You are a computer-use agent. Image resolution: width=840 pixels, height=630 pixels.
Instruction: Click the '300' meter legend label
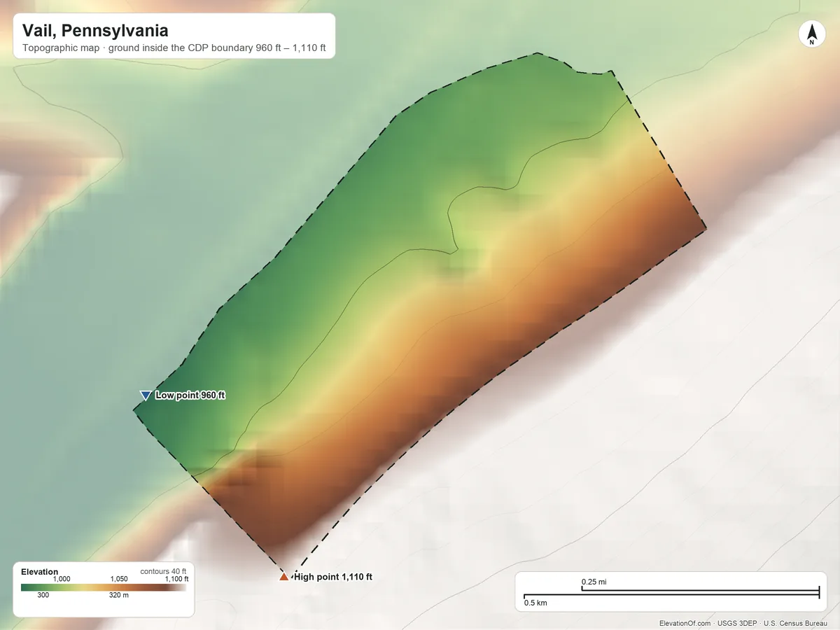(x=43, y=595)
